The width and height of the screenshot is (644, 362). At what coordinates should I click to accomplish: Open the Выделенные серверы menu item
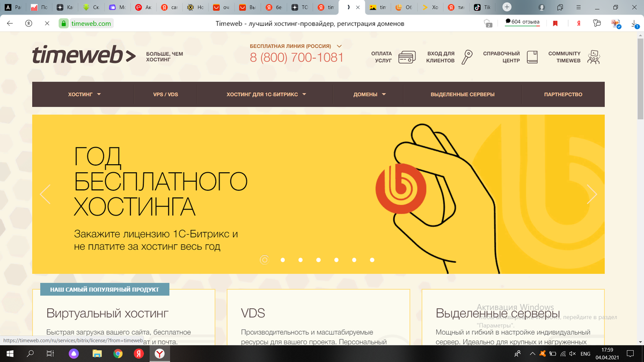click(x=463, y=94)
